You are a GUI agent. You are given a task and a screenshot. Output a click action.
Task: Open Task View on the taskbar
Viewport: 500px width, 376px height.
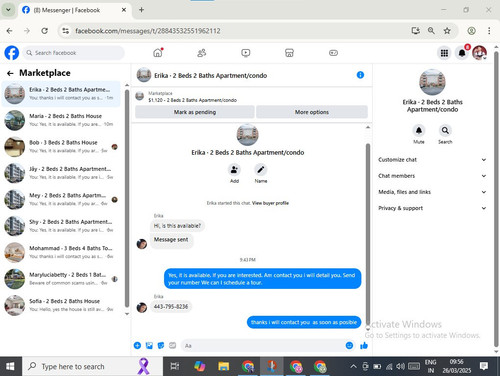click(175, 366)
